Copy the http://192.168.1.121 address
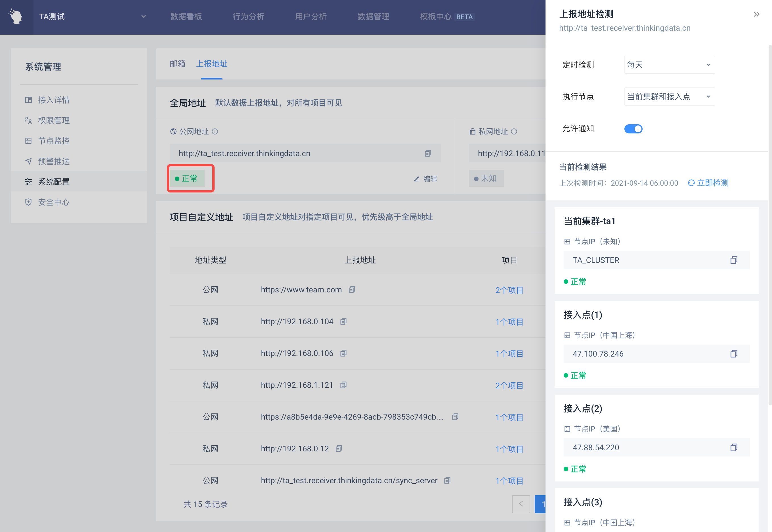Image resolution: width=772 pixels, height=532 pixels. click(x=343, y=385)
